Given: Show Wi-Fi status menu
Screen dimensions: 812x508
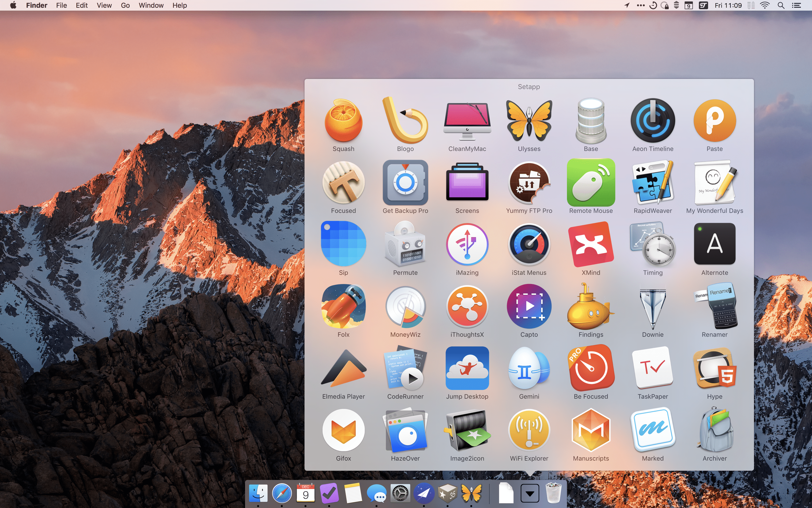Looking at the screenshot, I should click(x=765, y=5).
